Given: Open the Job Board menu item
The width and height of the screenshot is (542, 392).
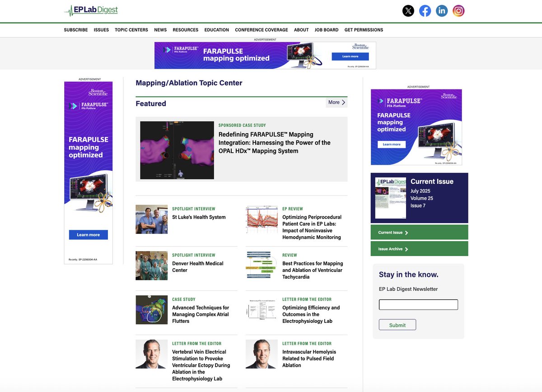Looking at the screenshot, I should click(x=327, y=30).
